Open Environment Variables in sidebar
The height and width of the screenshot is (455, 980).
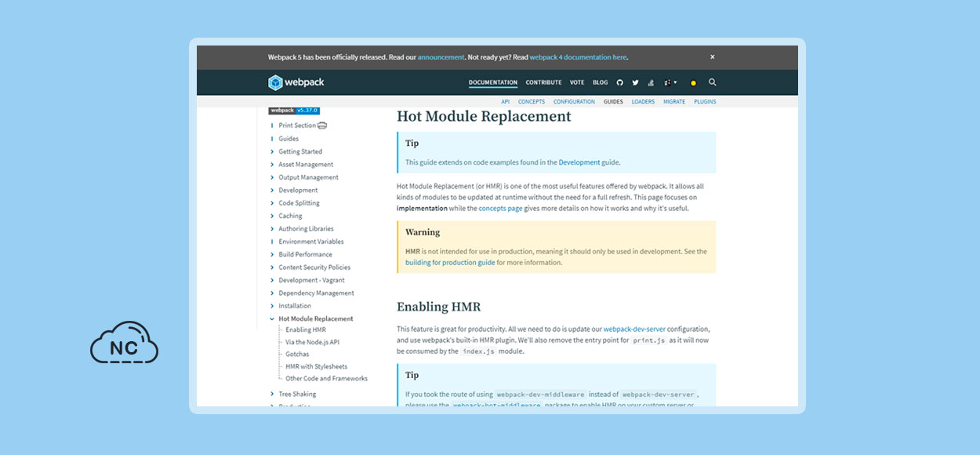click(311, 242)
